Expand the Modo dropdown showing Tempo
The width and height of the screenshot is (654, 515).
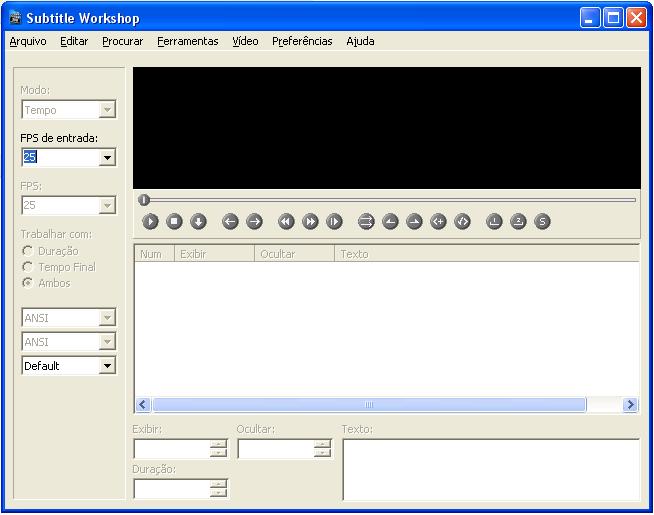107,110
